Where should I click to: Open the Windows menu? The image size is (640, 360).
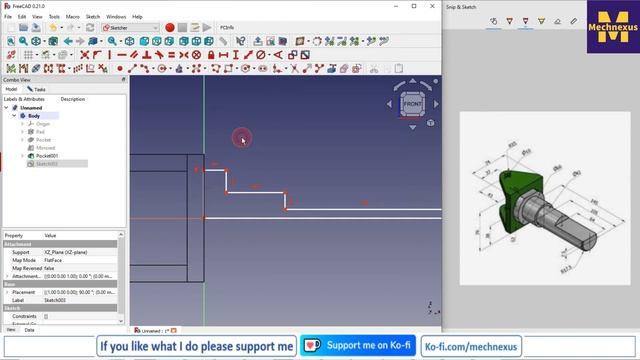(x=116, y=17)
